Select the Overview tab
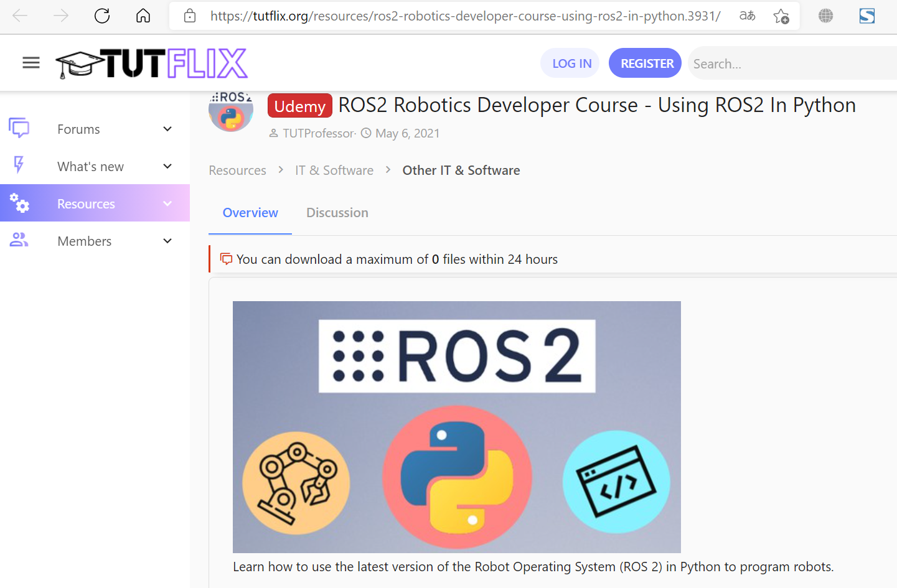 click(250, 213)
